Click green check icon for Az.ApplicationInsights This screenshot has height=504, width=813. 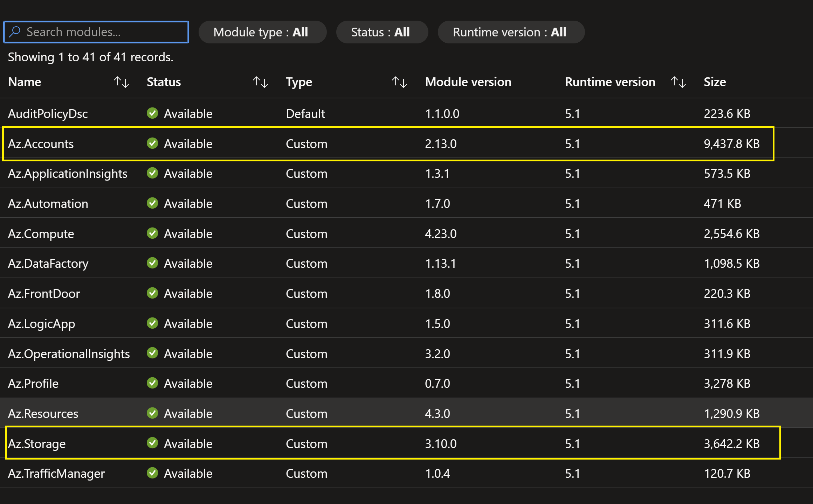152,173
